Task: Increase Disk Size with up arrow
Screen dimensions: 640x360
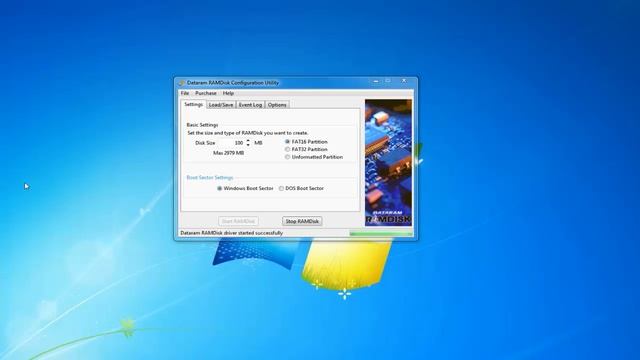Action: [x=248, y=141]
